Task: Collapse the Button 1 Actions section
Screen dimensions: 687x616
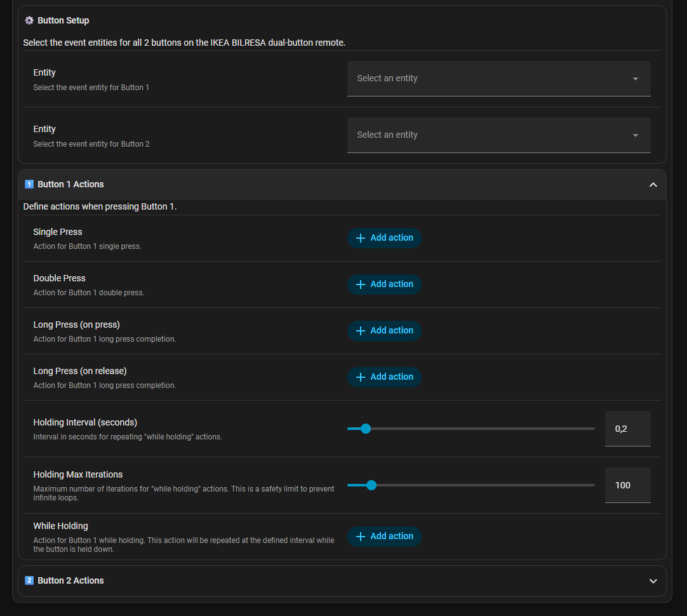Action: tap(653, 185)
